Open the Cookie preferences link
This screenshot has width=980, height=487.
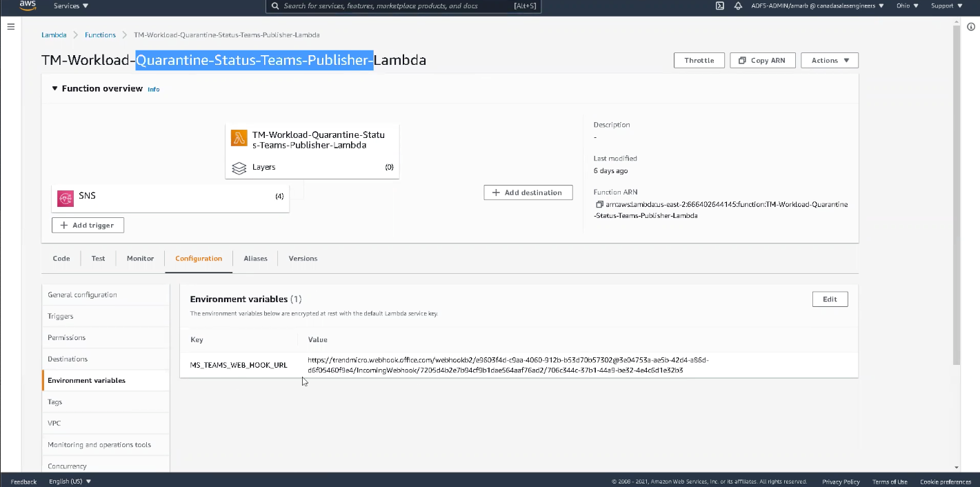pos(946,481)
